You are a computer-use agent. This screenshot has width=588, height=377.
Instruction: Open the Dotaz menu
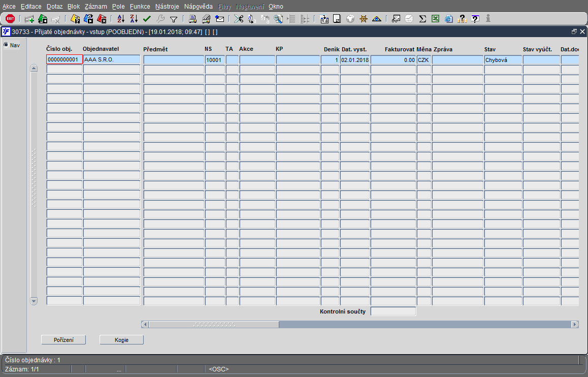coord(55,7)
